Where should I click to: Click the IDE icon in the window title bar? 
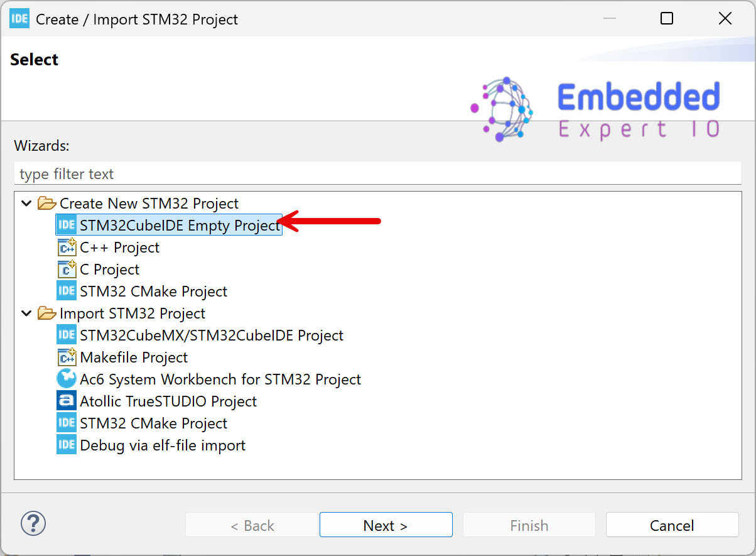19,18
